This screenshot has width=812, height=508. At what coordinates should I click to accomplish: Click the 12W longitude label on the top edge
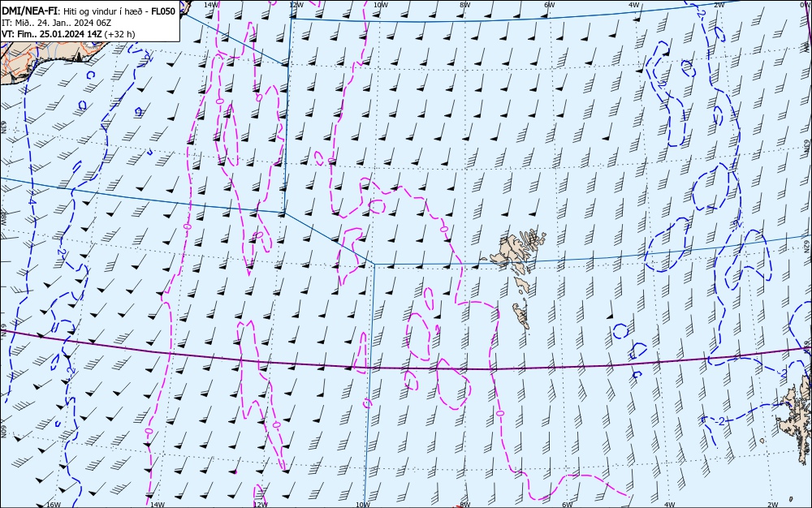point(296,5)
